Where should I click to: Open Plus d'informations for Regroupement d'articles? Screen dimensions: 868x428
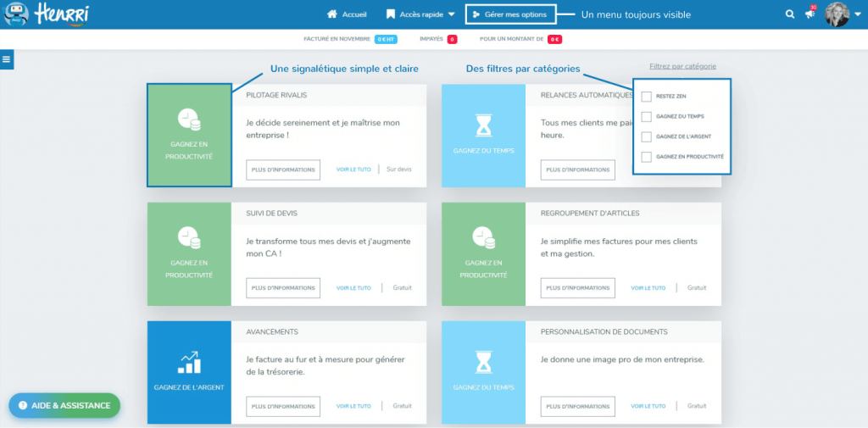pos(577,288)
